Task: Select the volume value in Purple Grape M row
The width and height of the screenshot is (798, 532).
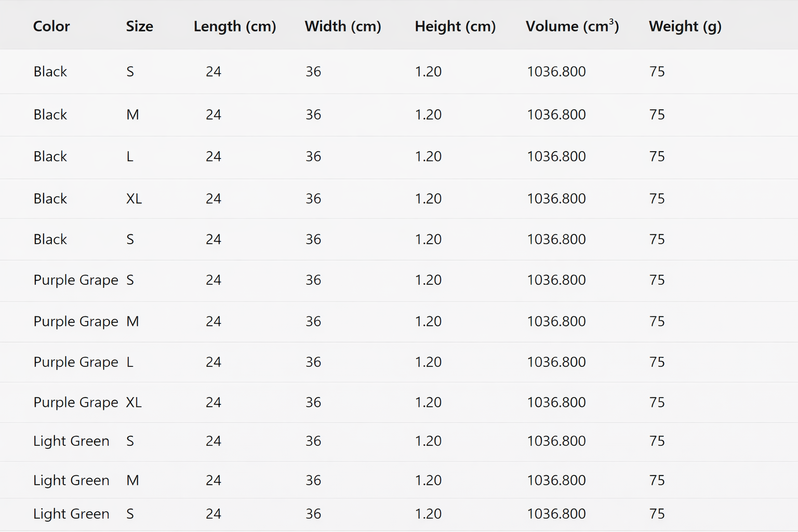Action: tap(556, 322)
